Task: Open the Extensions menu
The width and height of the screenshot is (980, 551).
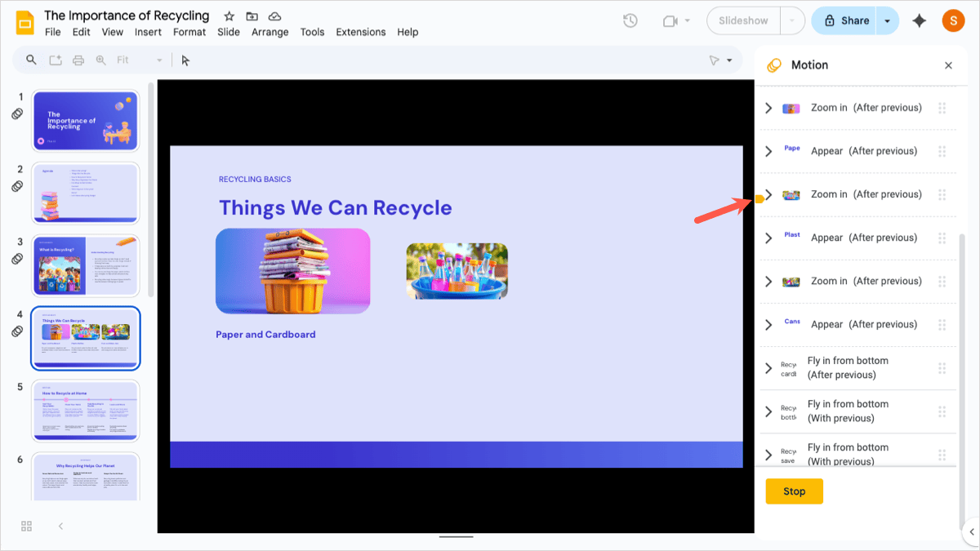Action: tap(361, 32)
